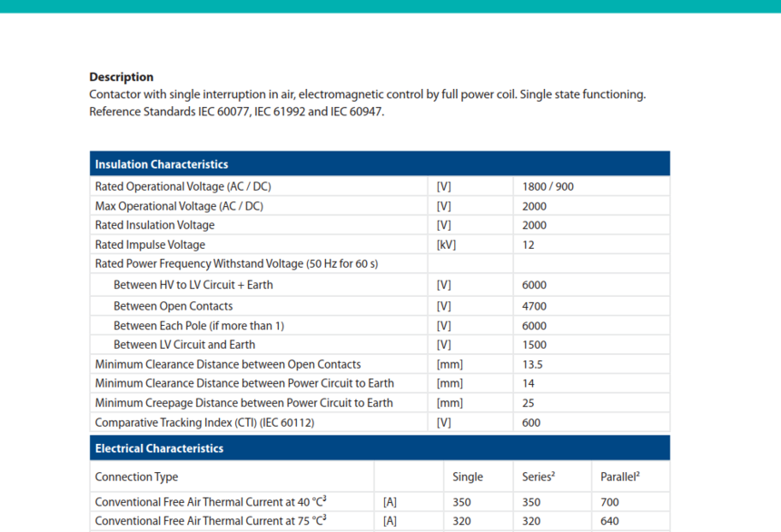
Task: Click the value 4700
Action: point(534,306)
